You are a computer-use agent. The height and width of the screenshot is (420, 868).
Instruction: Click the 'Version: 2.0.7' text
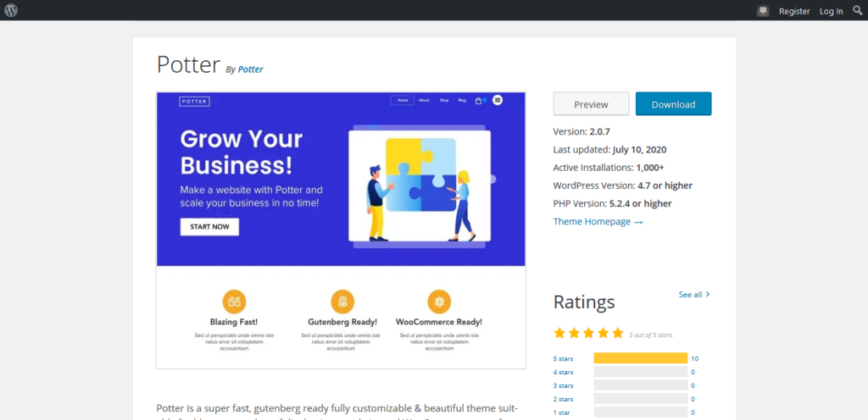point(581,131)
